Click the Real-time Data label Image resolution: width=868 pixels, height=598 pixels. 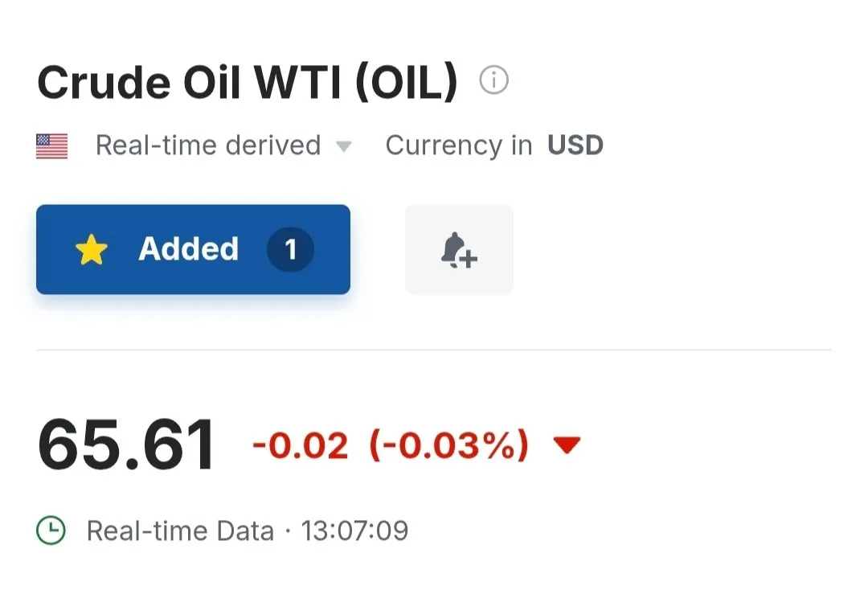(180, 530)
